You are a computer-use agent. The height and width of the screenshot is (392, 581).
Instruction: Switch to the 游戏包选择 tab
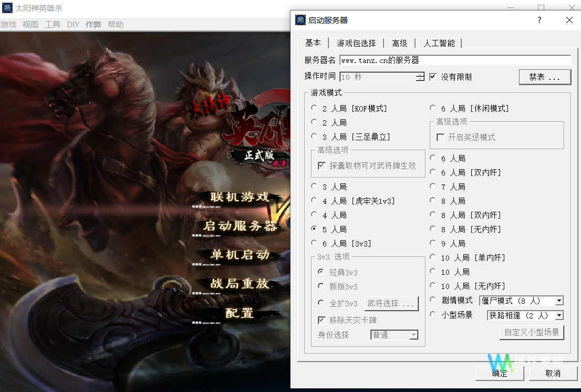[357, 43]
